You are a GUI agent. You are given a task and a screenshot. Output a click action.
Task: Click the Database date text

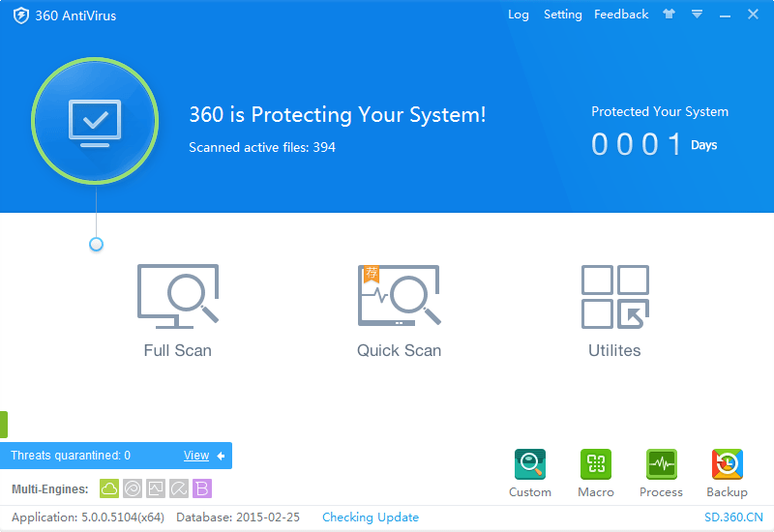tap(238, 517)
